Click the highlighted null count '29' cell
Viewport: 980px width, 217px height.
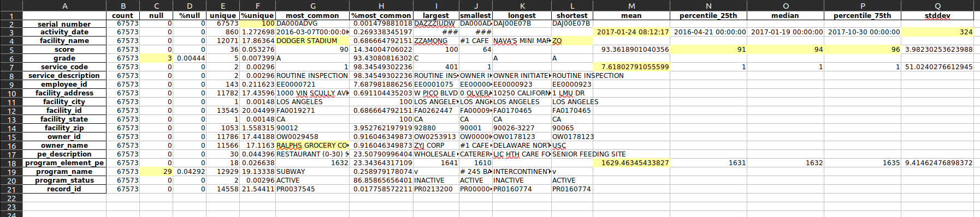point(156,172)
